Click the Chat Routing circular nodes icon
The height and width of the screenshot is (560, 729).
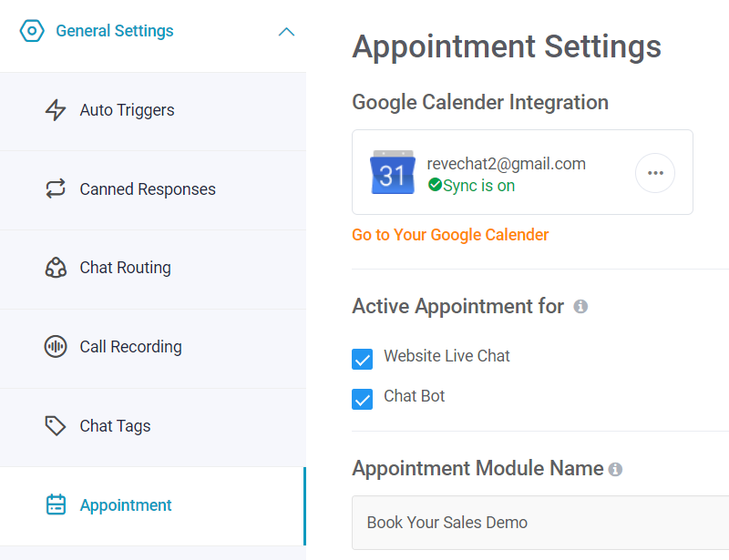tap(56, 268)
